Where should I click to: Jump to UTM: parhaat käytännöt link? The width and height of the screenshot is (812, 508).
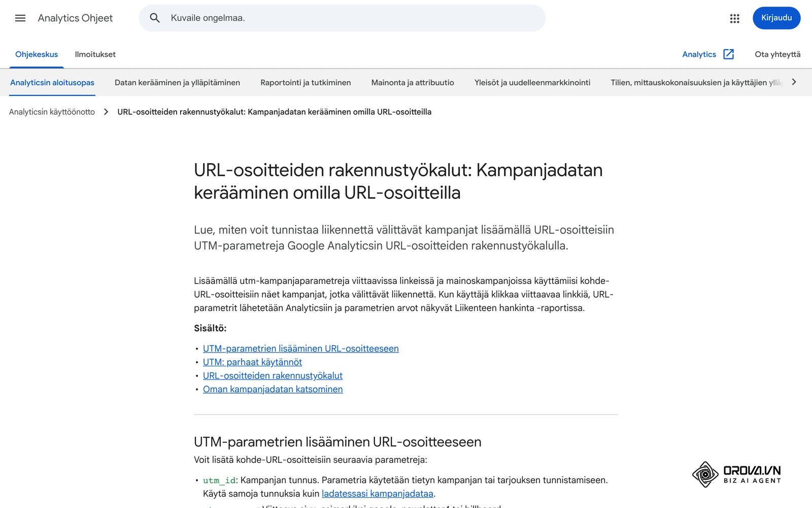(252, 362)
